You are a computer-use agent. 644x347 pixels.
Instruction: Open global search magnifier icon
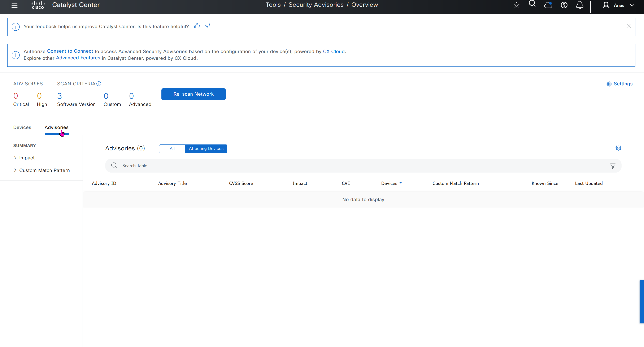532,4
